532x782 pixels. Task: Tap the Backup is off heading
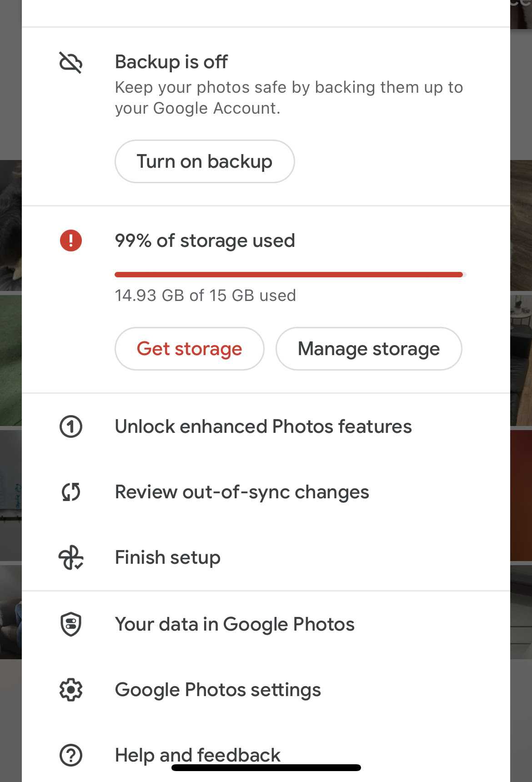(x=171, y=62)
